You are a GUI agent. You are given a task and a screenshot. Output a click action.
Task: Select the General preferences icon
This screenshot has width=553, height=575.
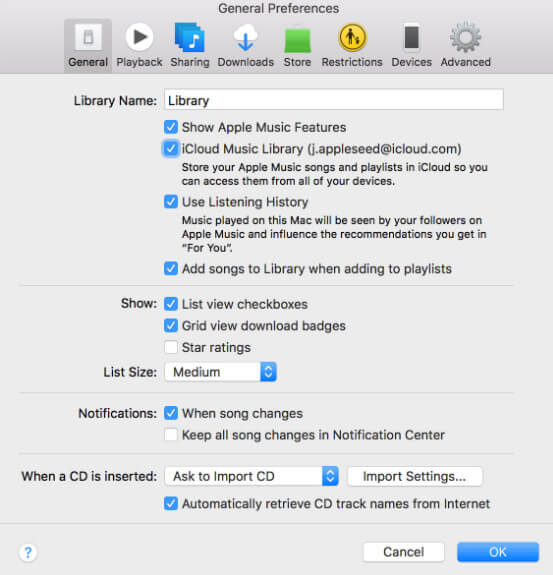point(88,37)
